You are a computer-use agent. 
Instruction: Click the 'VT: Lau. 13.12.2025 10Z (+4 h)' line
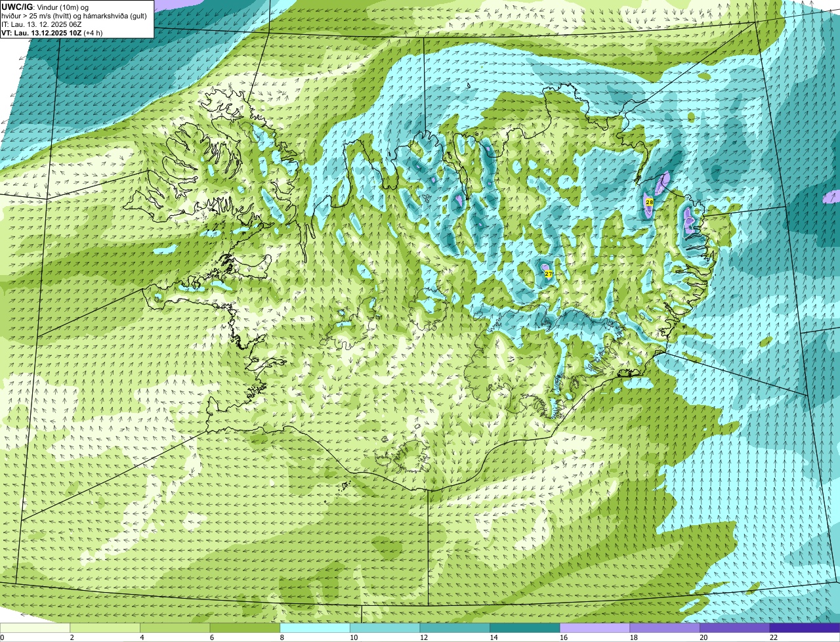click(52, 33)
